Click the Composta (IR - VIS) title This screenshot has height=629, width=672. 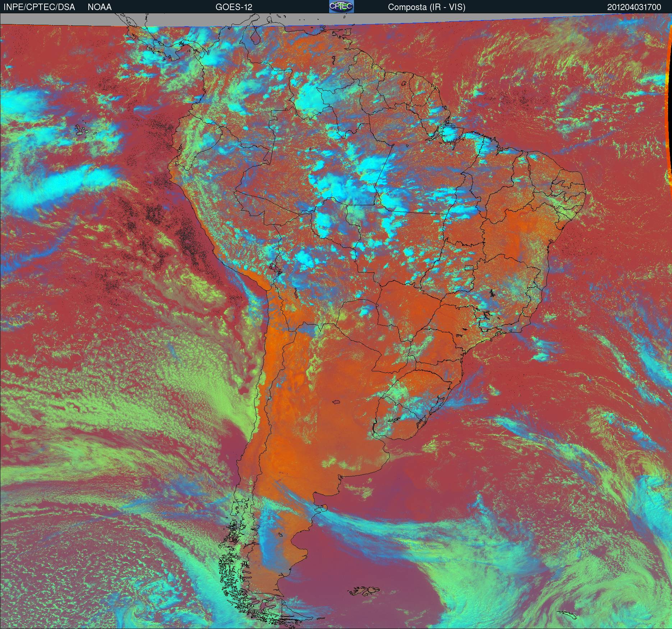[427, 7]
